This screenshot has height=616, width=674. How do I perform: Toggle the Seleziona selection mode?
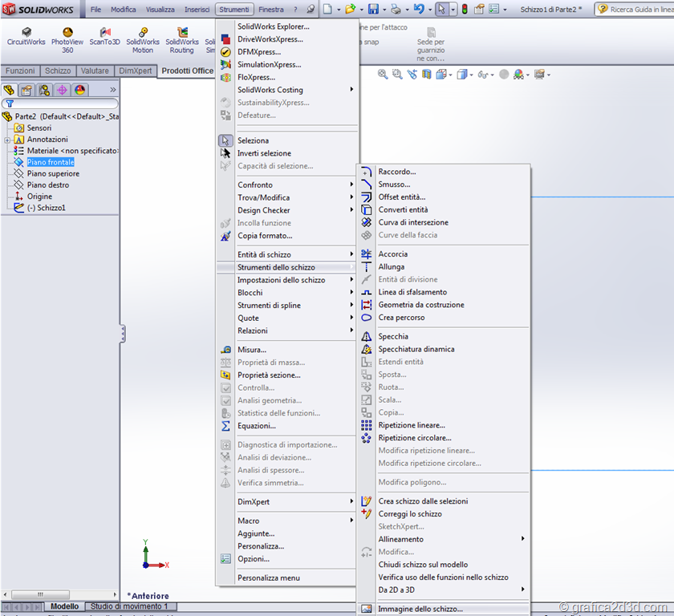[x=253, y=140]
